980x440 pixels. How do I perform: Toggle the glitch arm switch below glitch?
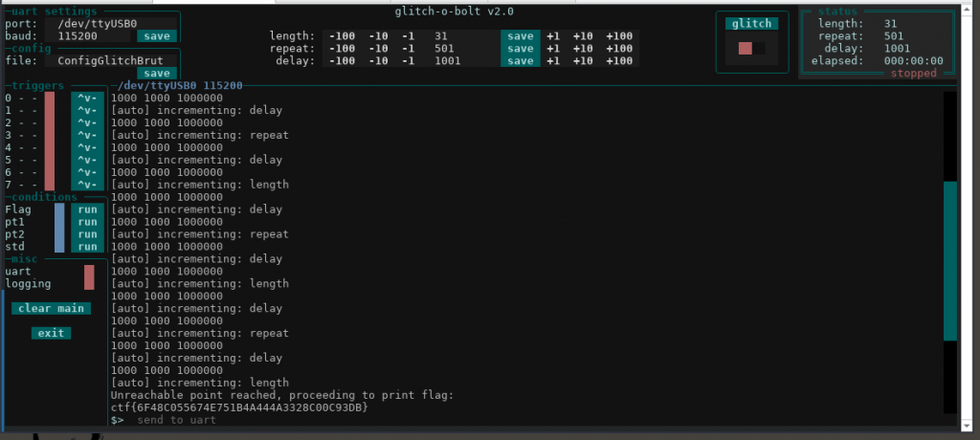pos(751,48)
